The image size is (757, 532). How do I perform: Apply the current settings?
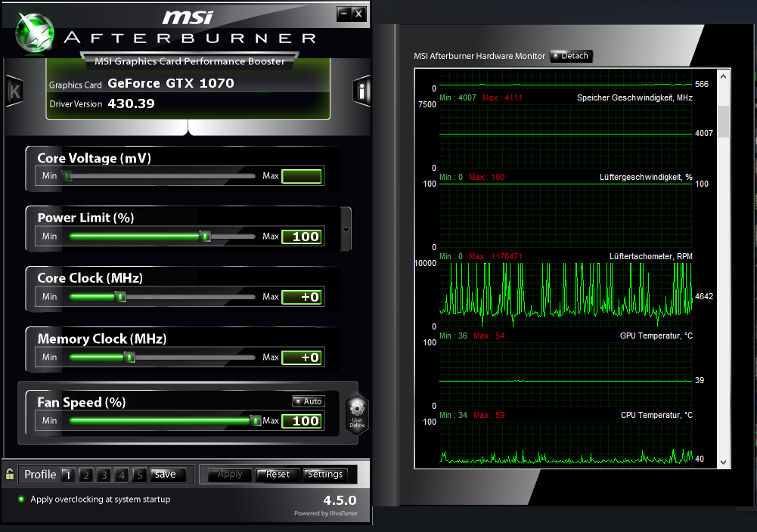click(x=230, y=475)
